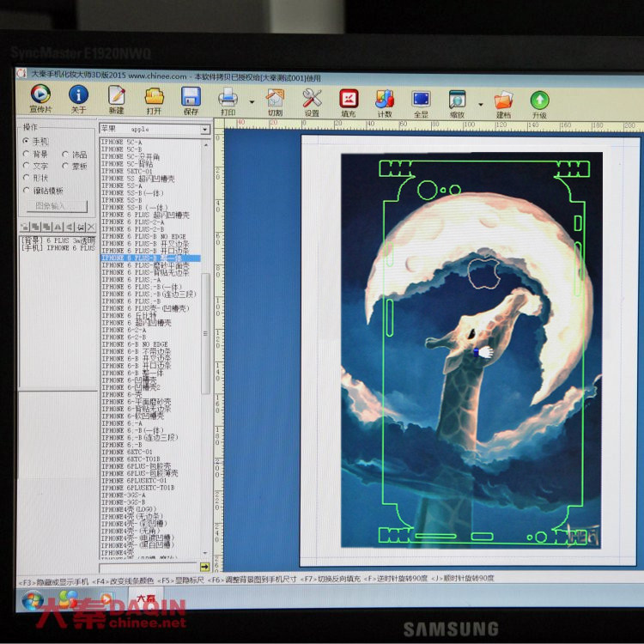644x644 pixels.
Task: Click the yellow arrow search button below model list
Action: click(x=204, y=567)
